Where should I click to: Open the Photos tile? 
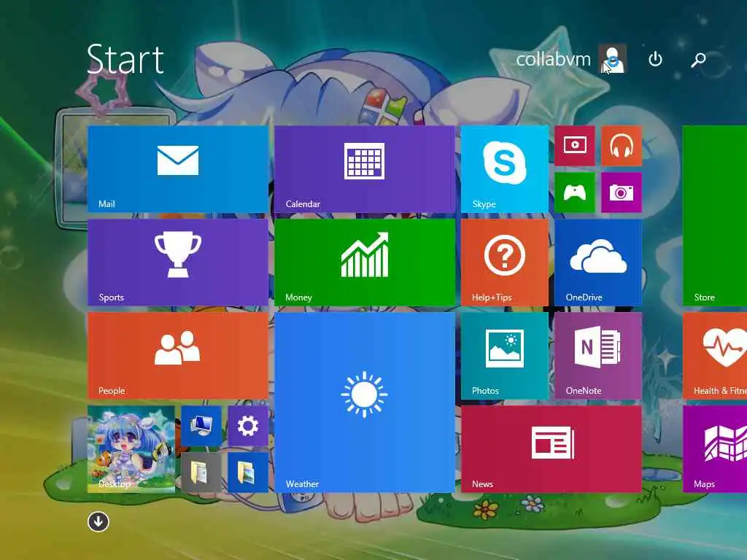[x=505, y=356]
